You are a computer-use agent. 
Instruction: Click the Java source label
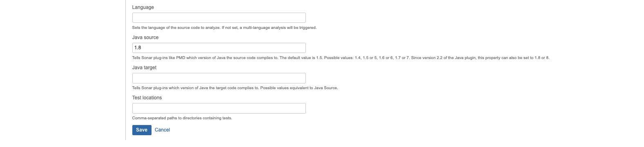[x=145, y=37]
